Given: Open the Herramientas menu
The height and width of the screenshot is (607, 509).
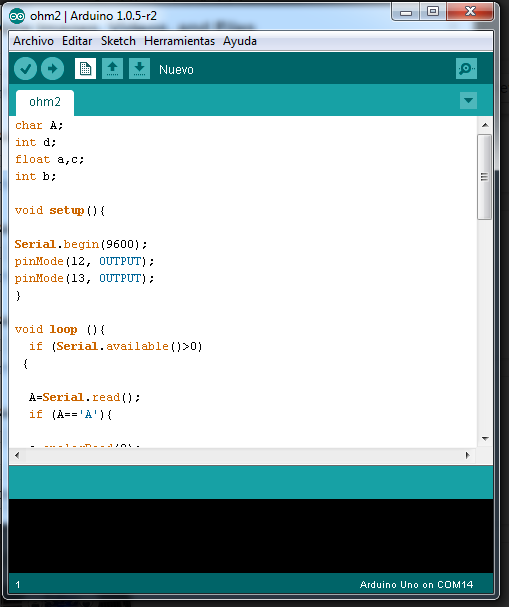Looking at the screenshot, I should (179, 41).
